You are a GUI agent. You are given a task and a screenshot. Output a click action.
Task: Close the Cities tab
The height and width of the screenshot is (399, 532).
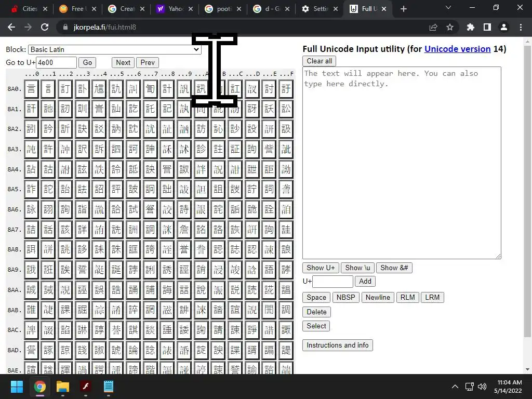(45, 9)
